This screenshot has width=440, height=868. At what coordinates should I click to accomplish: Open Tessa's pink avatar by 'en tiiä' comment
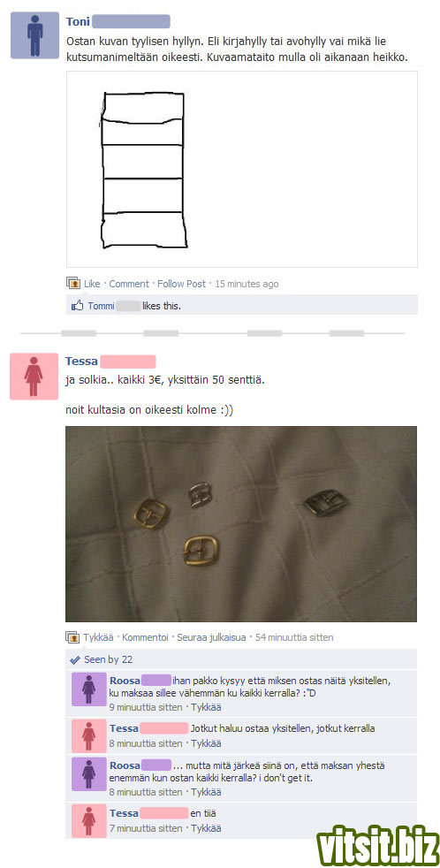coord(88,820)
